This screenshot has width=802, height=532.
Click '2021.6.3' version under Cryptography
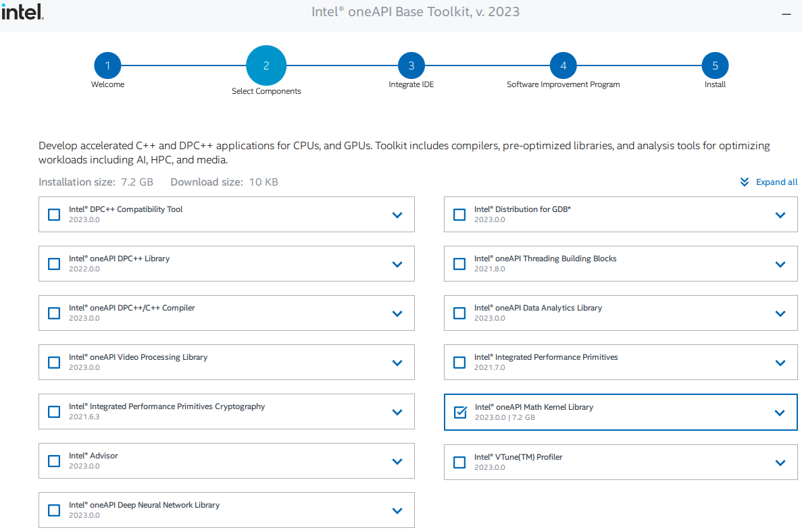84,417
